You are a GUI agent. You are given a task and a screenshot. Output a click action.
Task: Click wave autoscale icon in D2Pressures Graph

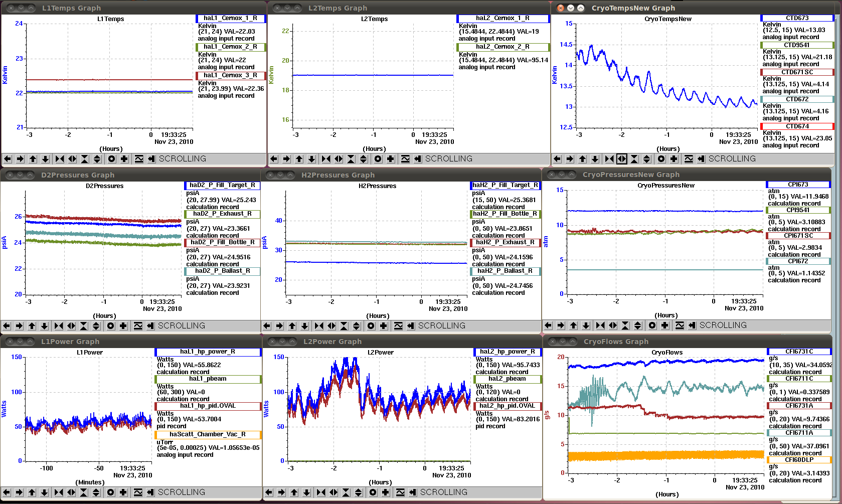[x=138, y=326]
